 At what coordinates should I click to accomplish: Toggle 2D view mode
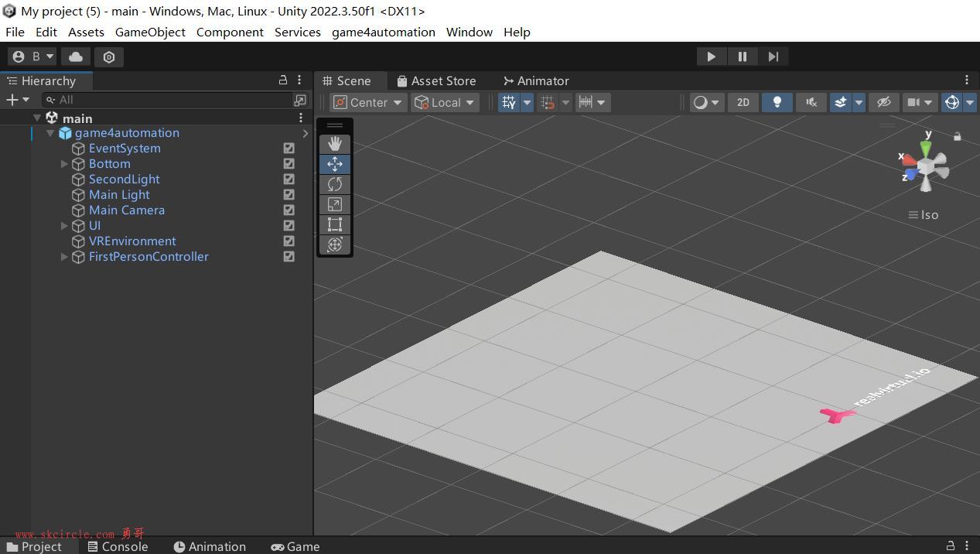[x=743, y=102]
